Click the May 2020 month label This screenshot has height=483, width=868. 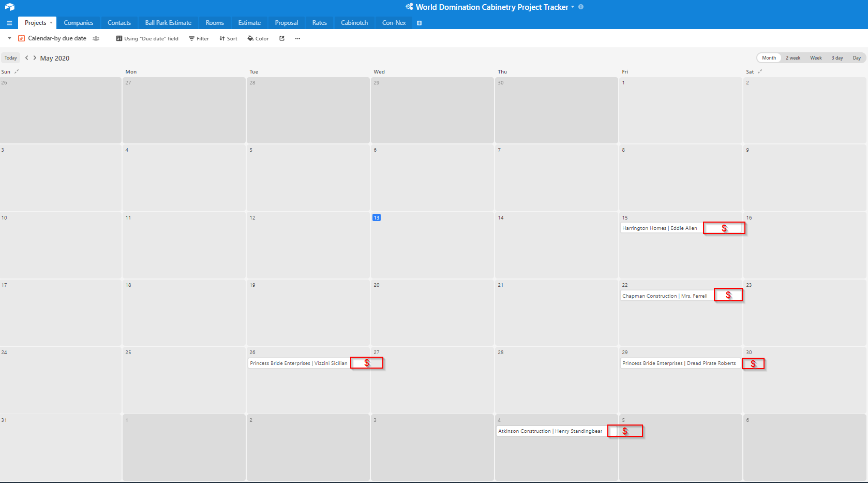coord(55,58)
